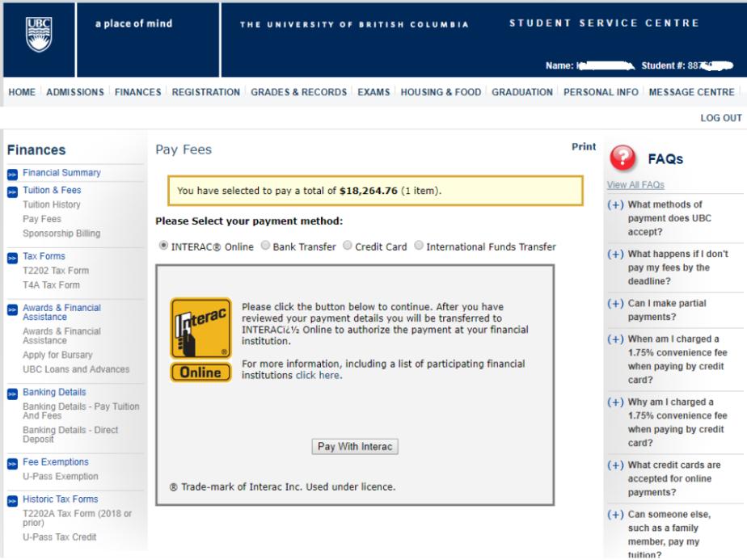Image resolution: width=747 pixels, height=560 pixels.
Task: Open the Tuition & Fees sidebar link
Action: [52, 190]
